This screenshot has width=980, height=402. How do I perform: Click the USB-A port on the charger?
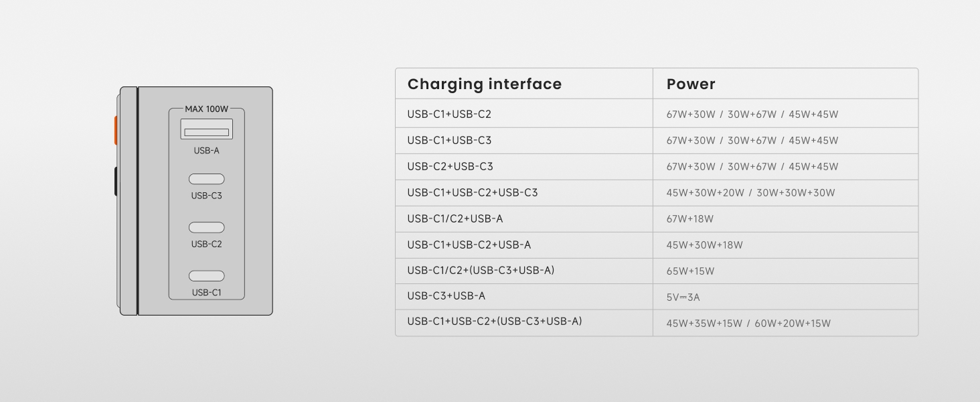coord(206,129)
